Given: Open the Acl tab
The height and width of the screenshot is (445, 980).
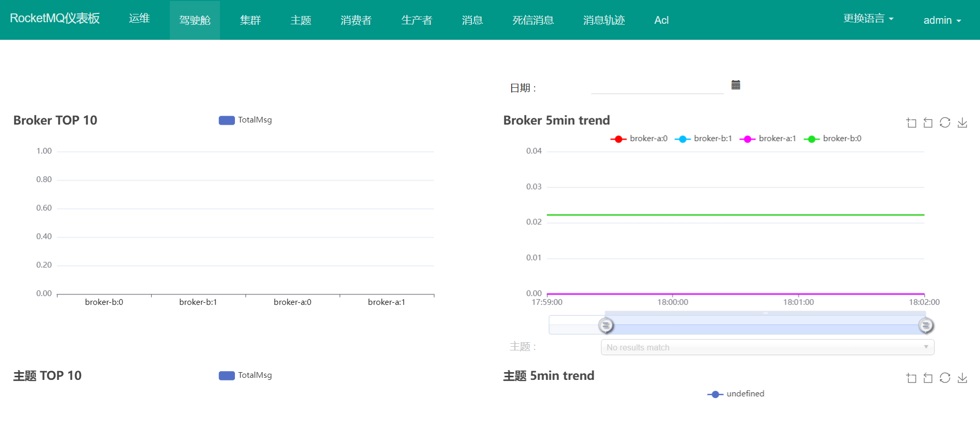Looking at the screenshot, I should click(661, 20).
